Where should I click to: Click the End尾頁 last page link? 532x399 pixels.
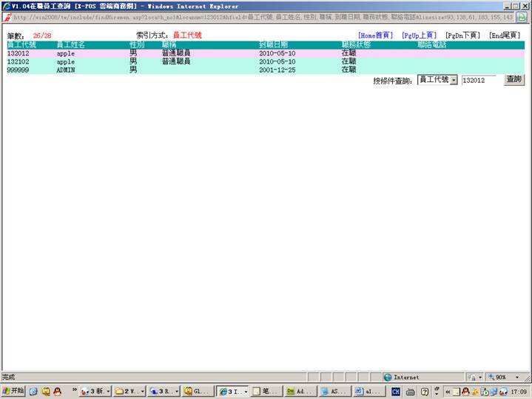tap(504, 36)
